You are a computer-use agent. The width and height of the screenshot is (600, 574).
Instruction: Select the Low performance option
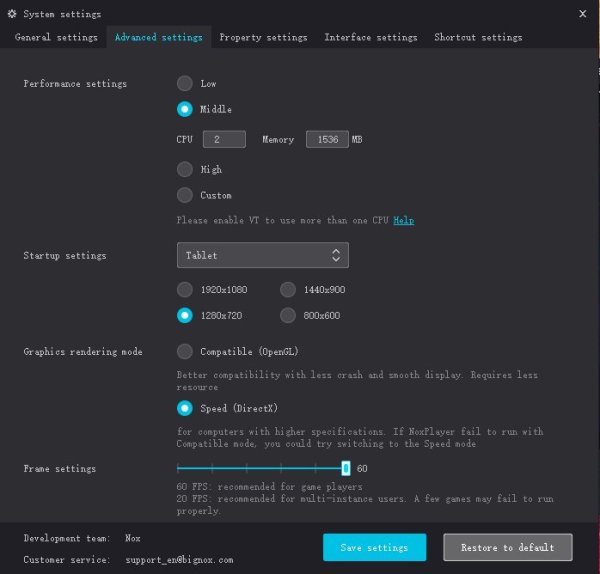[185, 84]
